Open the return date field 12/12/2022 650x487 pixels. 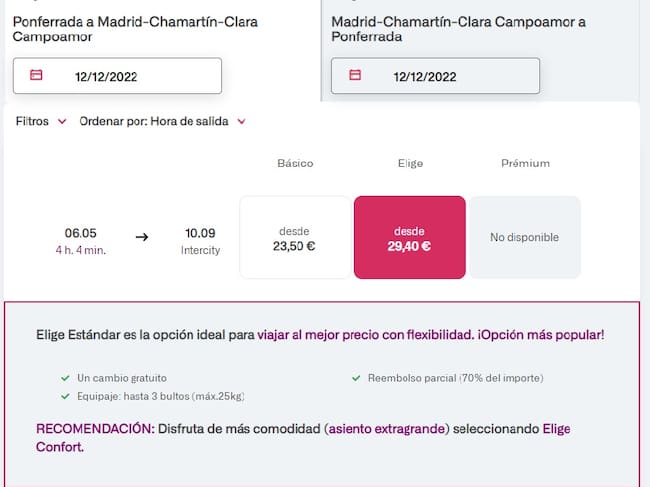435,76
